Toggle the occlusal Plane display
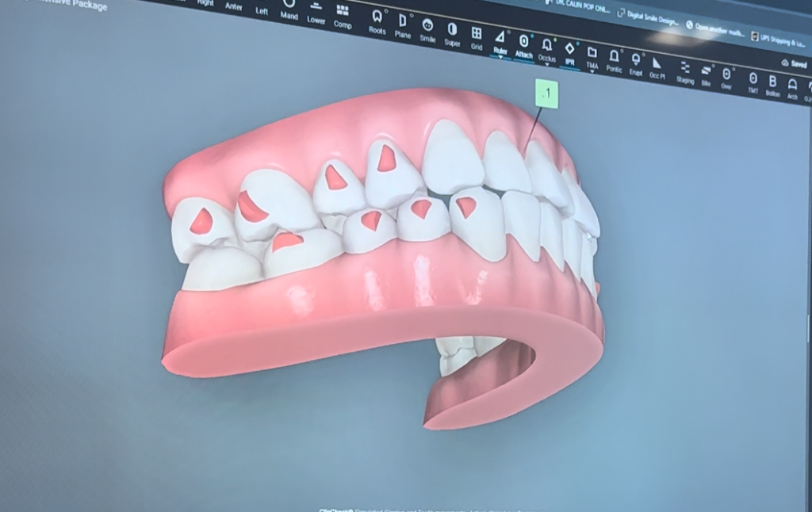This screenshot has height=512, width=812. (x=403, y=27)
